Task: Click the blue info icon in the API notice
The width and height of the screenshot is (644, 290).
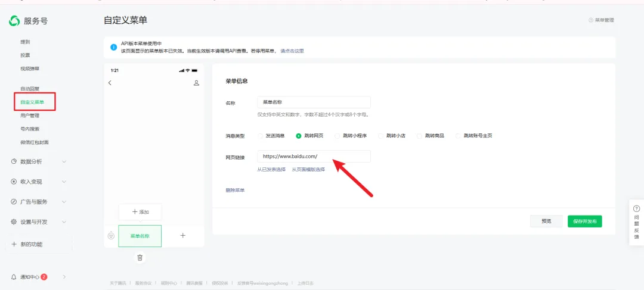Action: [x=114, y=47]
